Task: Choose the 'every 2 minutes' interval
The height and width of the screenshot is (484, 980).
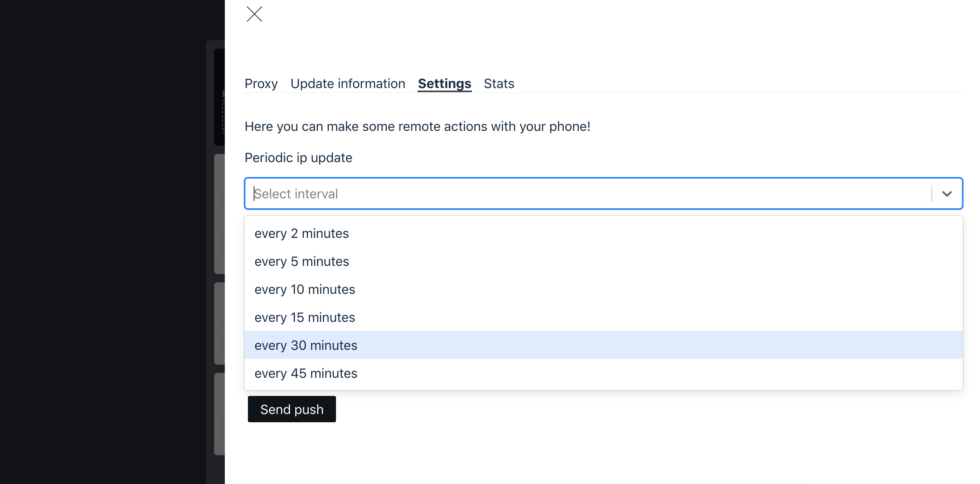Action: tap(302, 233)
